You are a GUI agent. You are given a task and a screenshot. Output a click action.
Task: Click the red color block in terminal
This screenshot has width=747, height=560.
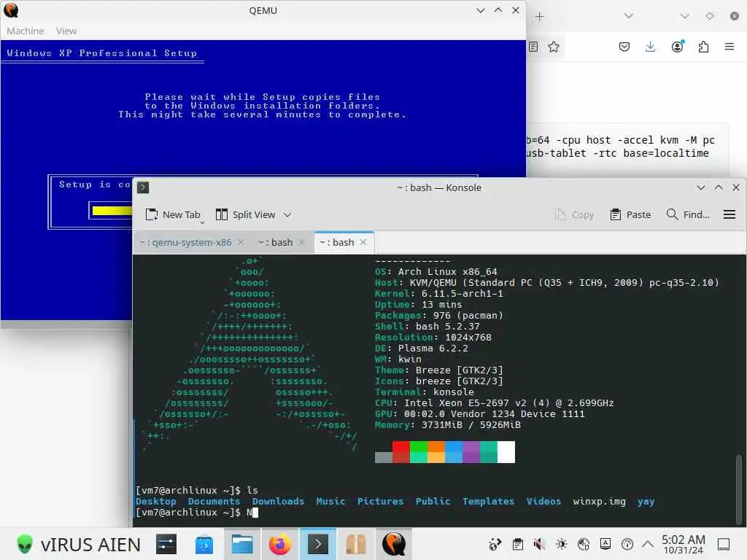pos(401,452)
